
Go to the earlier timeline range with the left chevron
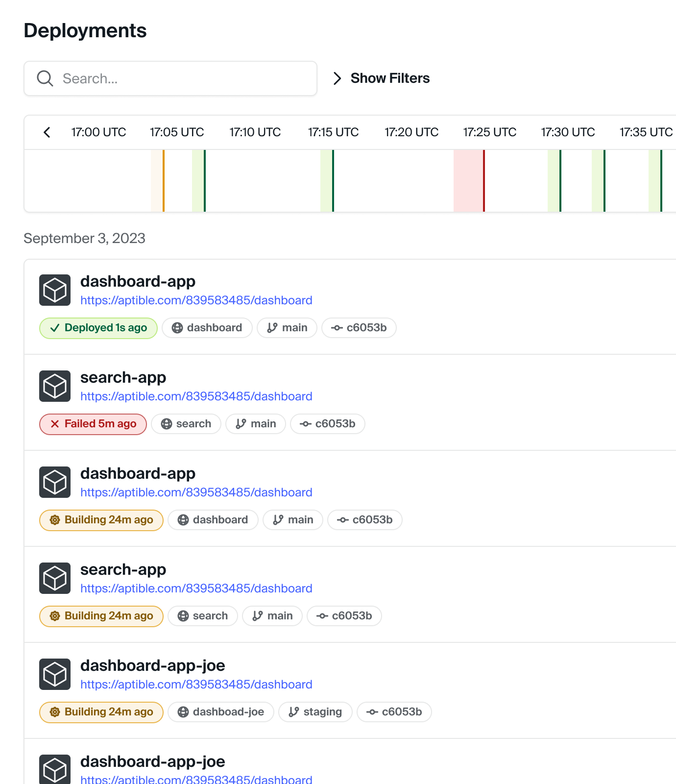tap(47, 132)
